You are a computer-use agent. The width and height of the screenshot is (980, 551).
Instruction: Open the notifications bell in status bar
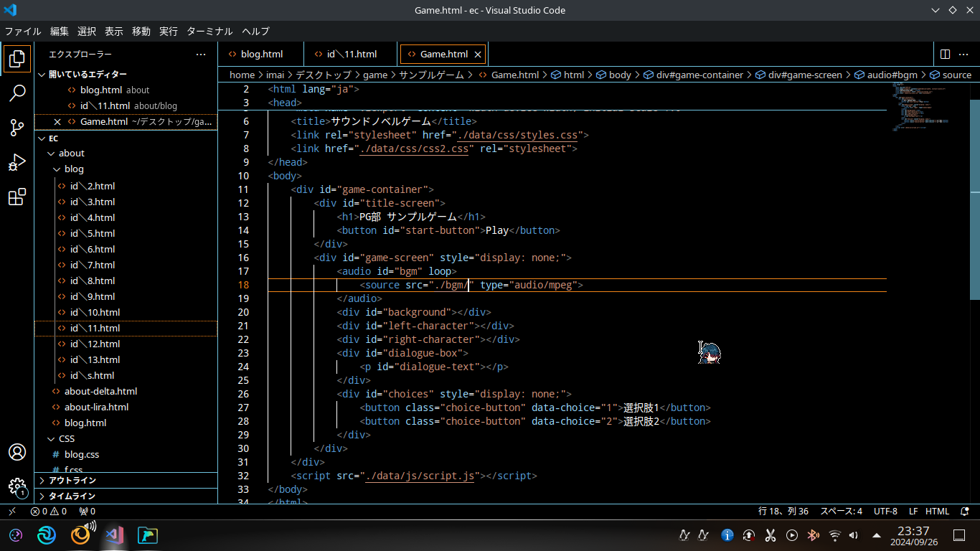965,512
